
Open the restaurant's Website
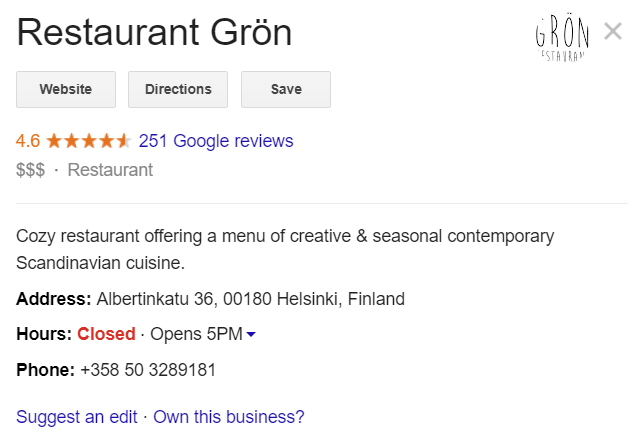point(66,89)
